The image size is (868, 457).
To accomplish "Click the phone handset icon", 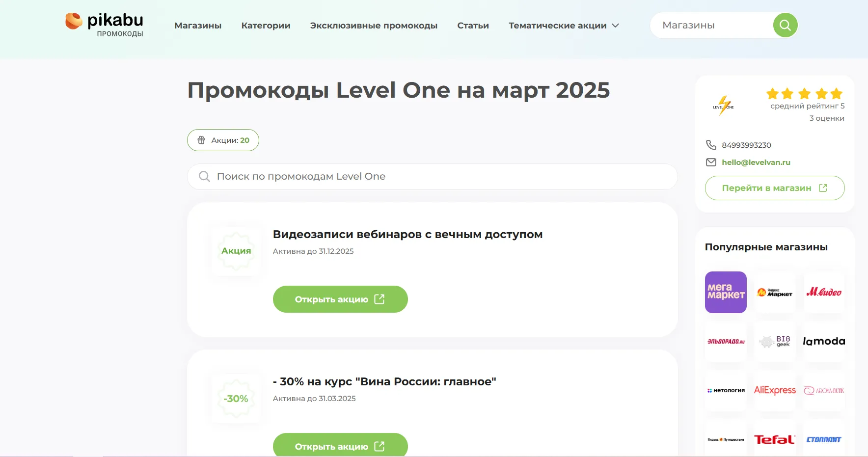I will (711, 145).
